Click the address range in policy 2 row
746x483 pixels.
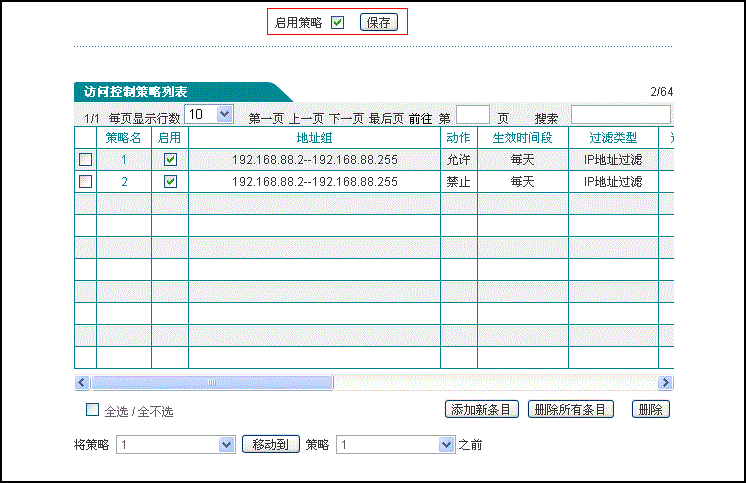314,181
